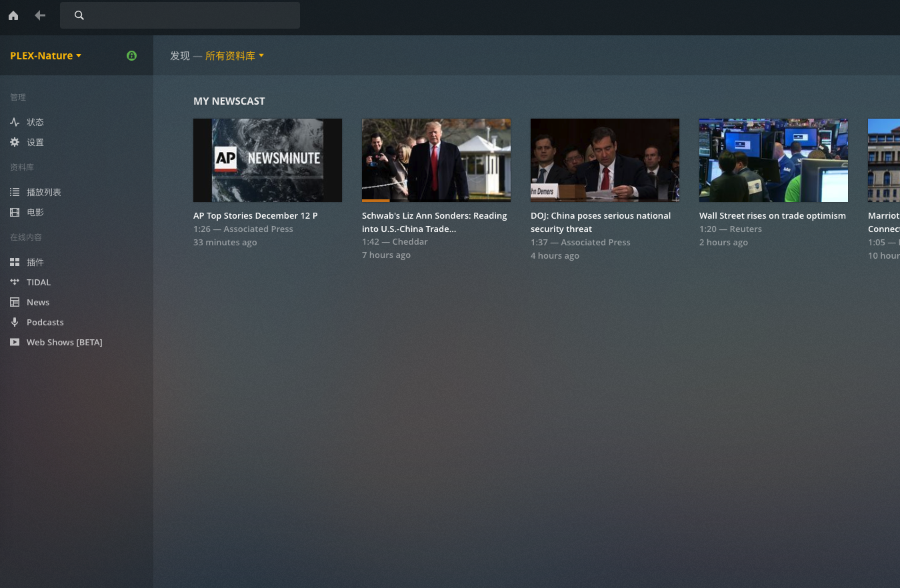Click the 1:37 — Associated Press source line

click(x=581, y=242)
